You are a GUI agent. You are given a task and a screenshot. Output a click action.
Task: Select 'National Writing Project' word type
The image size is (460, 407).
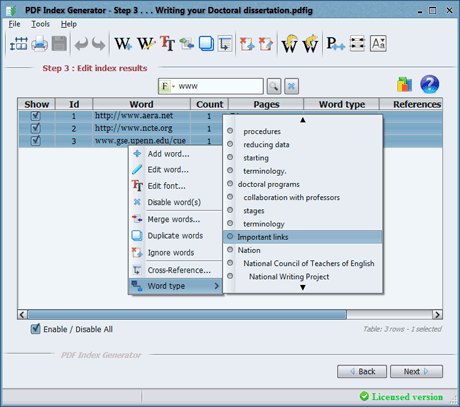pyautogui.click(x=303, y=277)
